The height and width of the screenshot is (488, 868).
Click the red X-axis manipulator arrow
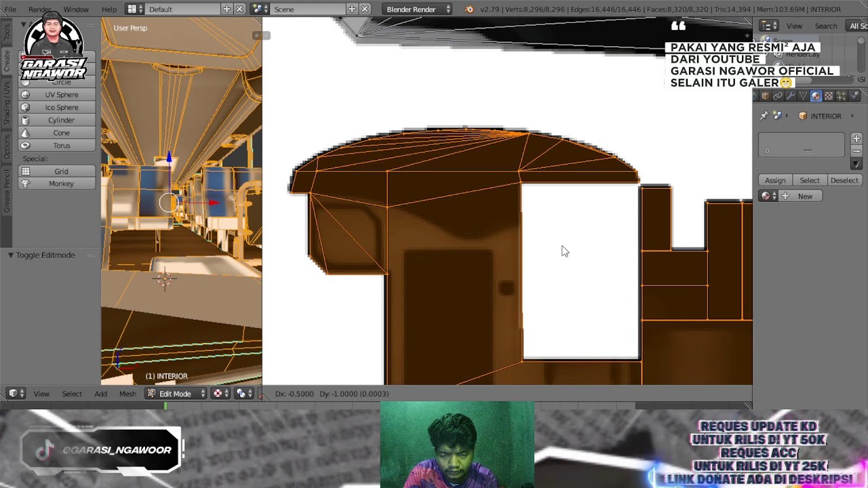coord(214,202)
